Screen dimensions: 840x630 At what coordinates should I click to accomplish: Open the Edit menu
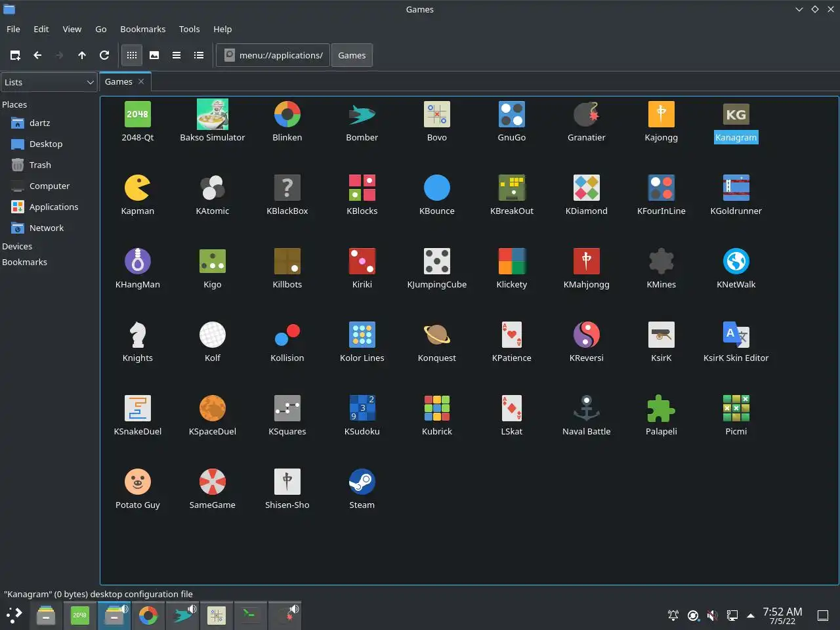[41, 29]
